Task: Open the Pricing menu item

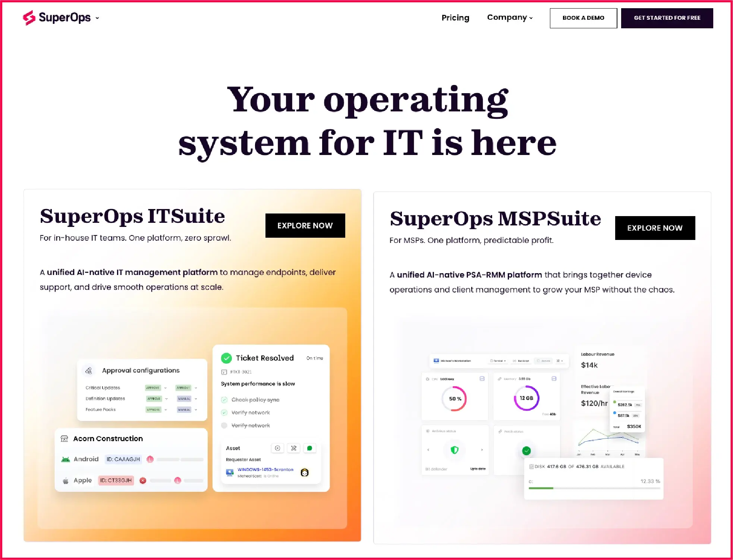Action: 455,18
